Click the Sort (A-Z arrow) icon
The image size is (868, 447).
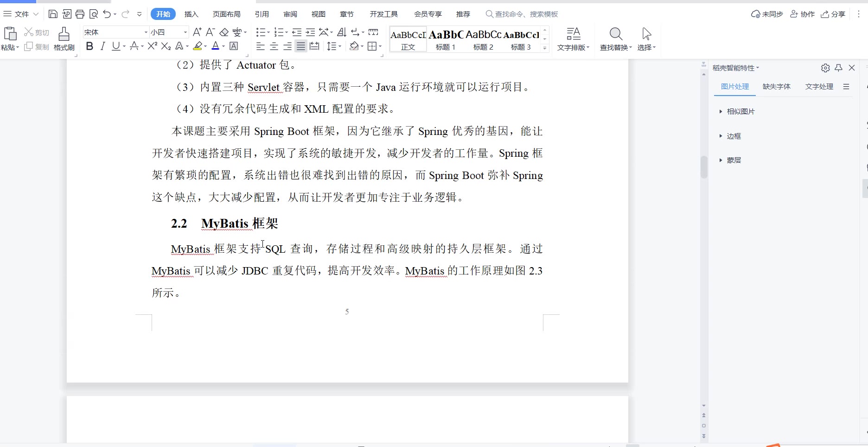[342, 32]
